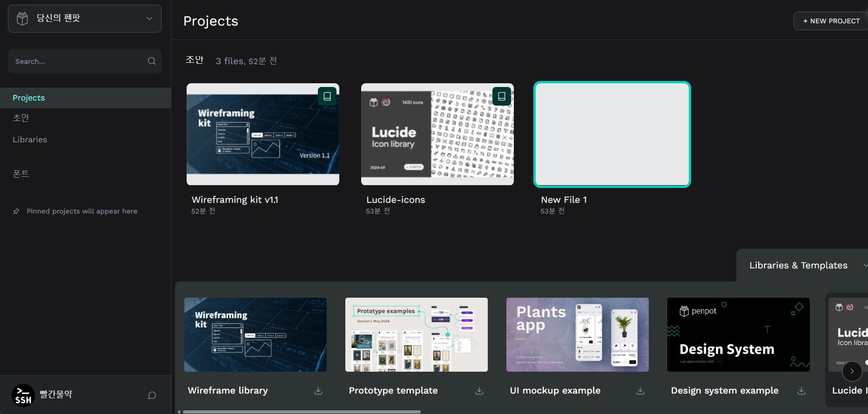Open the 폰트 section in sidebar

point(21,174)
